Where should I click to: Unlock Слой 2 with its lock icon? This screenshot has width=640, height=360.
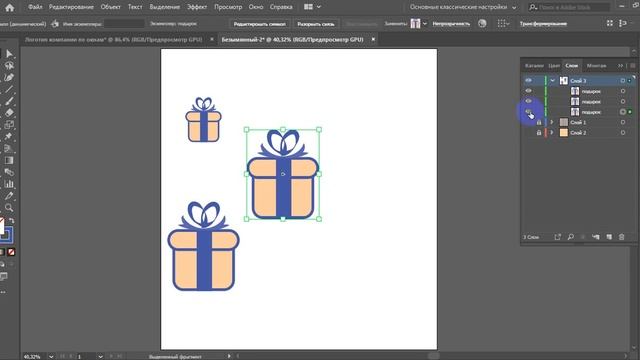539,133
